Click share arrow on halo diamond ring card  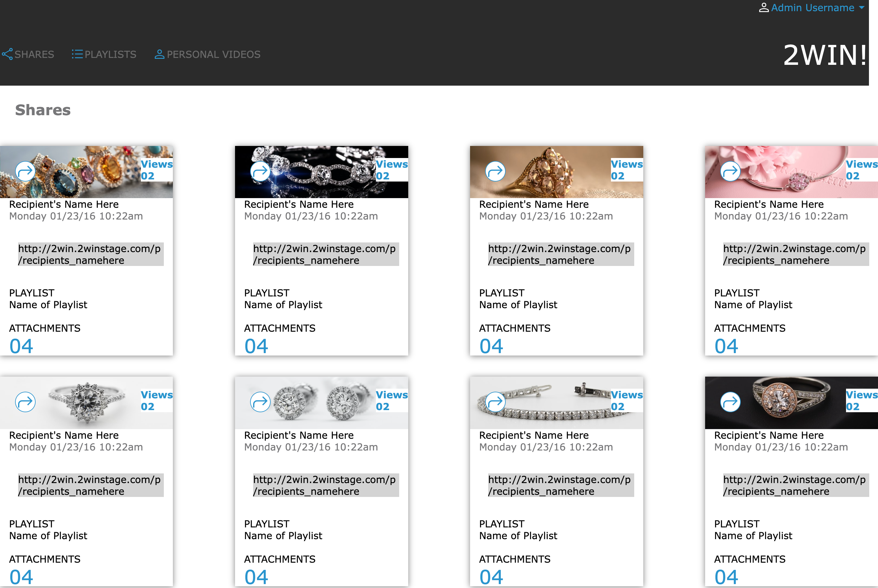25,402
